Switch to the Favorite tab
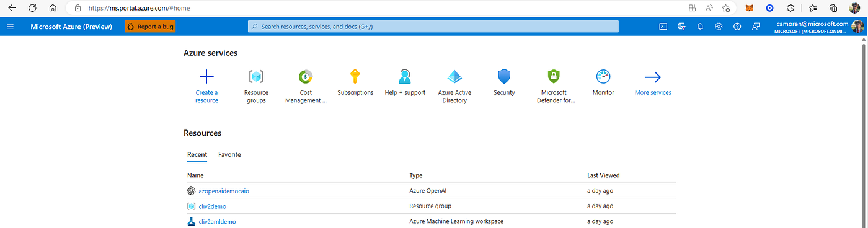This screenshot has width=868, height=228. [x=229, y=154]
